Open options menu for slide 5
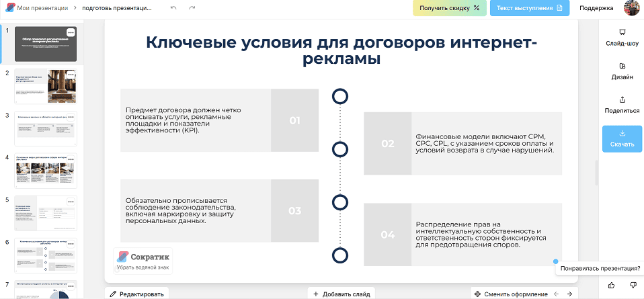 (x=71, y=202)
